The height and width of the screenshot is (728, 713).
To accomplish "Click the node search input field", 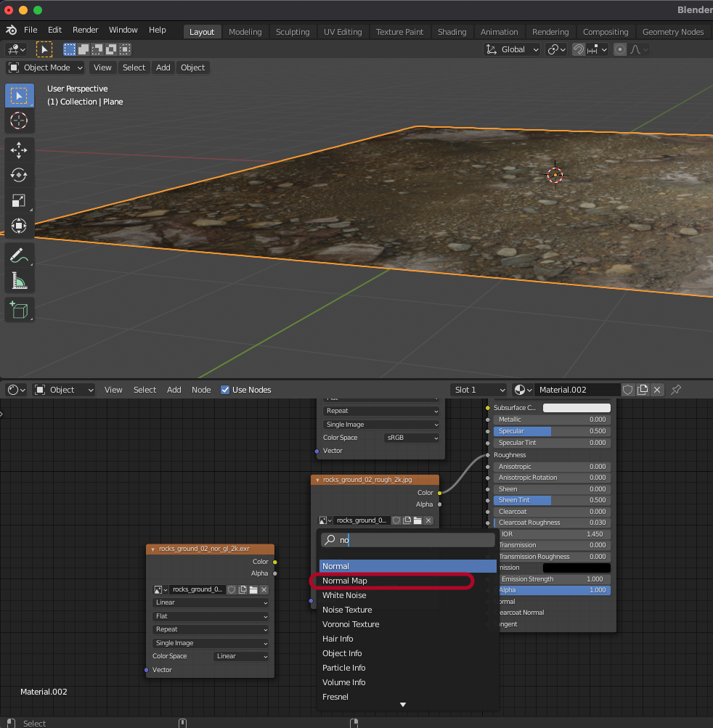I will point(414,540).
